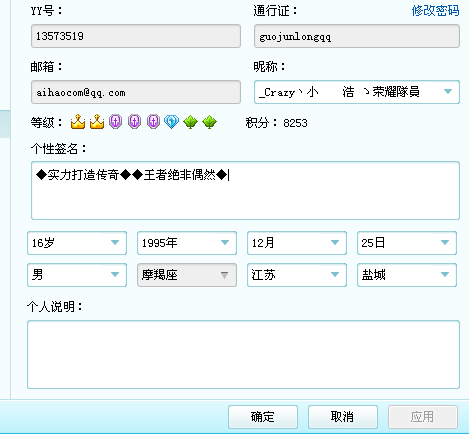Open the year dropdown showing 1995年
The height and width of the screenshot is (448, 469).
click(187, 243)
